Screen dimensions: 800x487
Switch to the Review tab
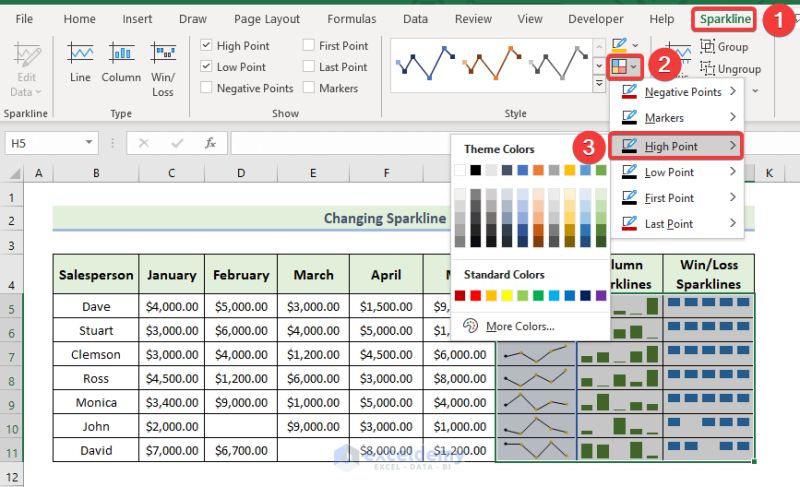point(473,19)
